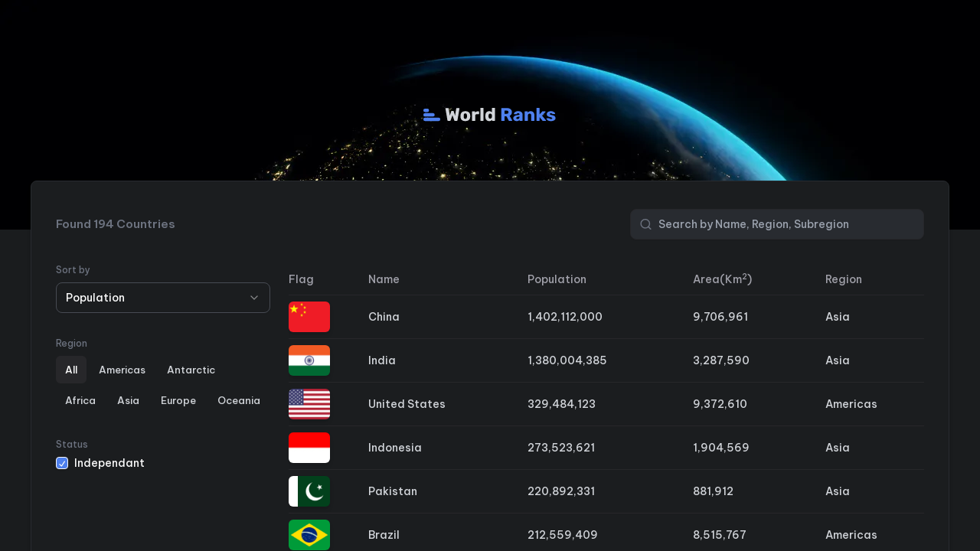Filter by Europe region

[178, 400]
